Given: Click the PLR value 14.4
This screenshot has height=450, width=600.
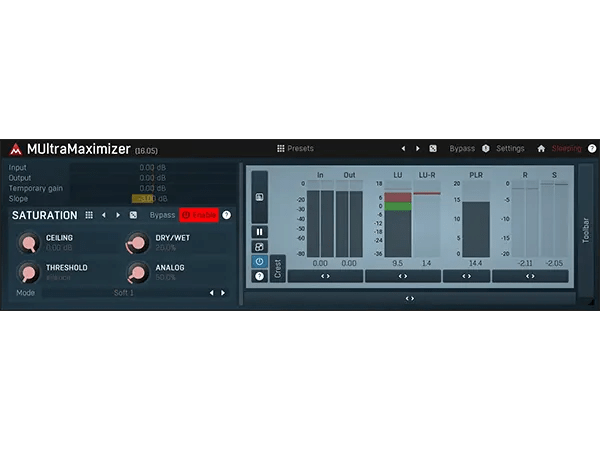Looking at the screenshot, I should coord(476,263).
